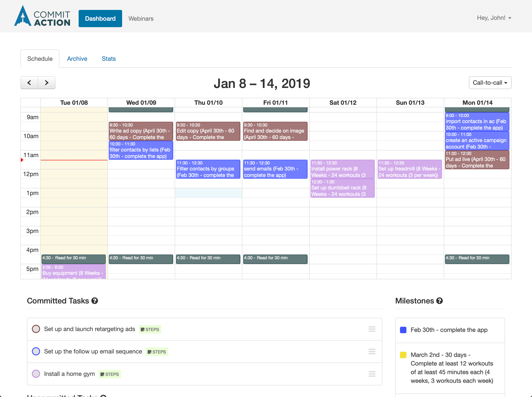532x397 pixels.
Task: Open the Milestones help tooltip
Action: [439, 301]
